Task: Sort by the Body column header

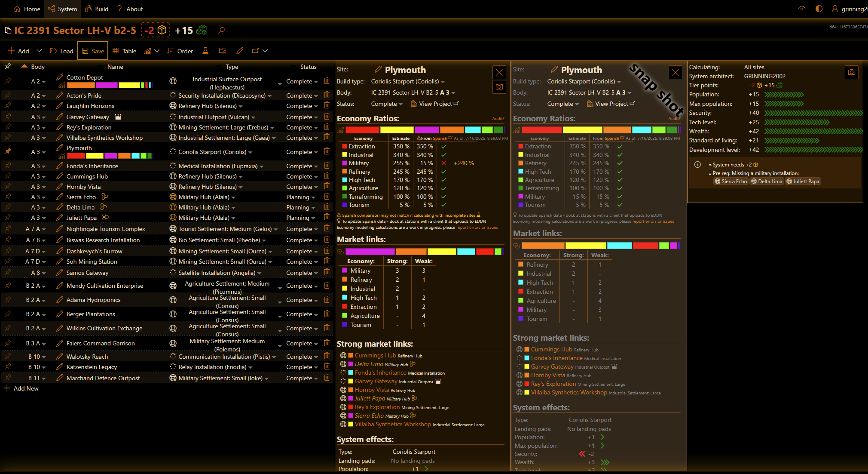Action: 37,67
